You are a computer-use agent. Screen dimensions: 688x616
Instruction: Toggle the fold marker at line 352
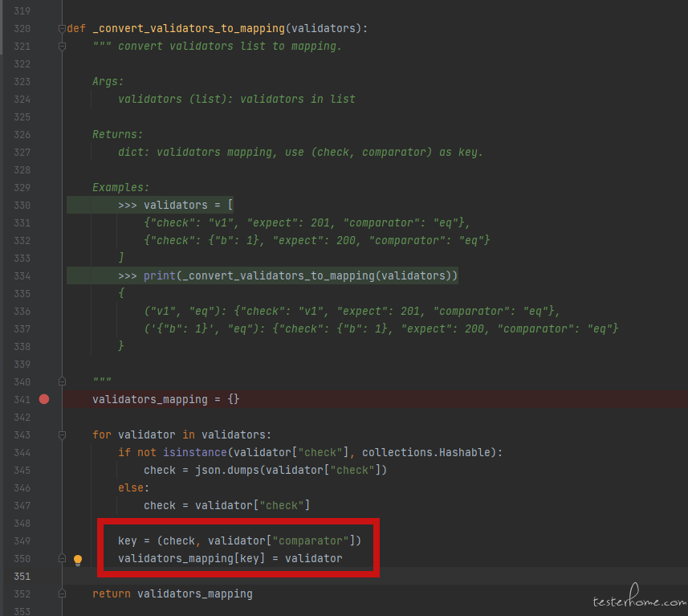pos(62,594)
